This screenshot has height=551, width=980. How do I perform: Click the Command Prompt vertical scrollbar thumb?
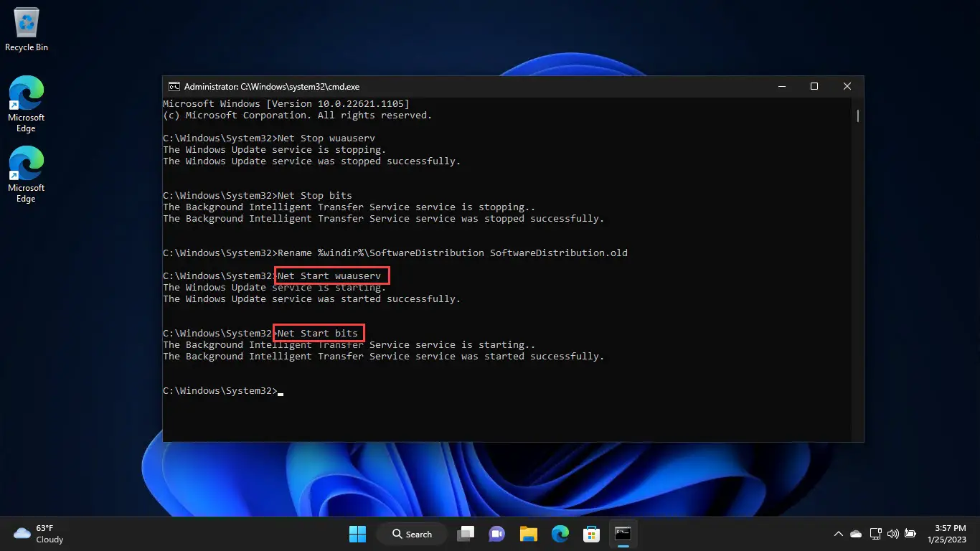pos(858,115)
